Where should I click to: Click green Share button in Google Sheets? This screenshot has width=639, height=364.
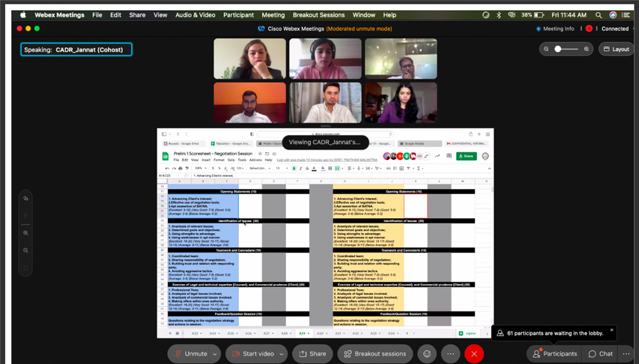point(466,156)
